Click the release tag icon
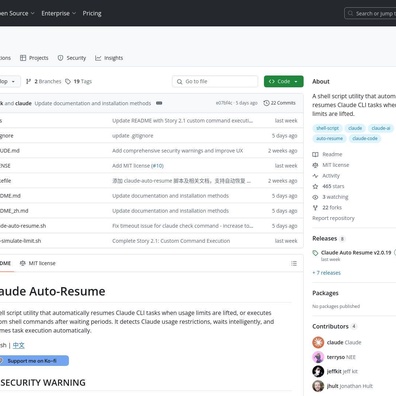Viewport: 396px width, 396px height. coord(315,253)
